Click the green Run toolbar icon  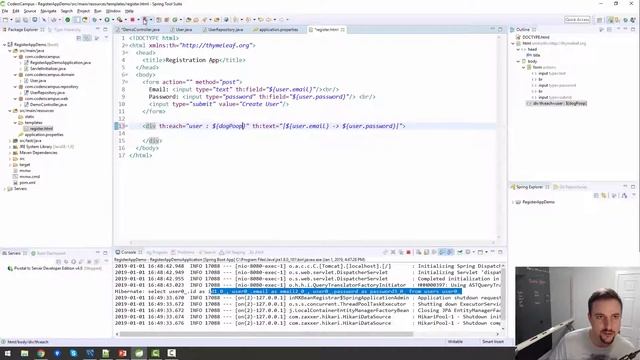coord(107,20)
